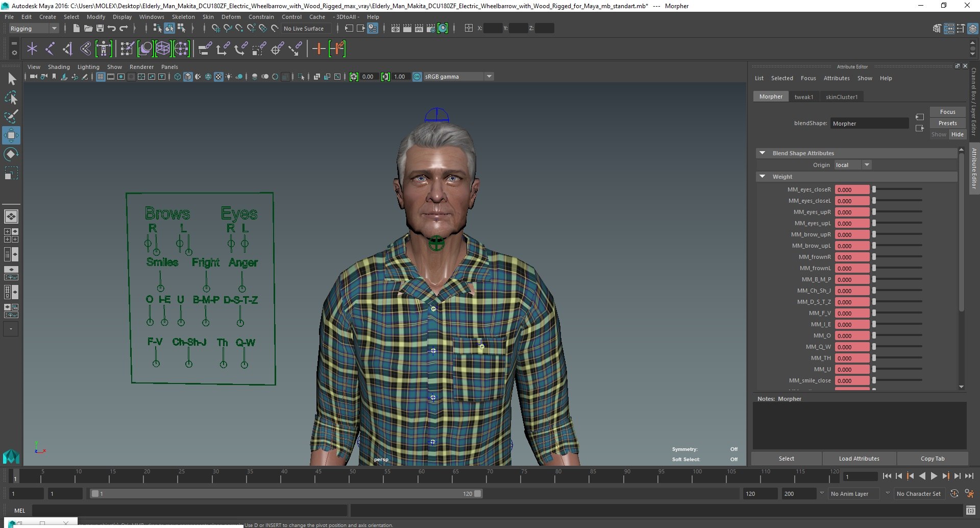The image size is (980, 528).
Task: Jump to start of playback range
Action: (887, 476)
